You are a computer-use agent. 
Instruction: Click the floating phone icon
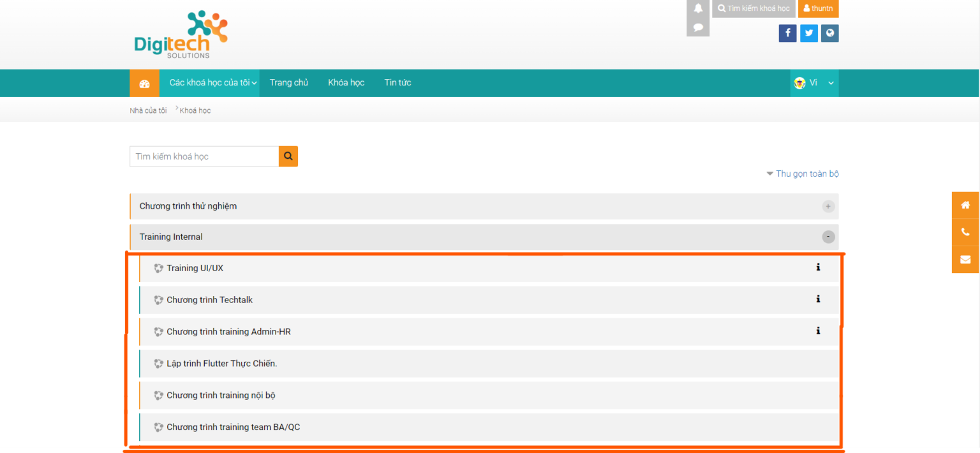tap(965, 232)
